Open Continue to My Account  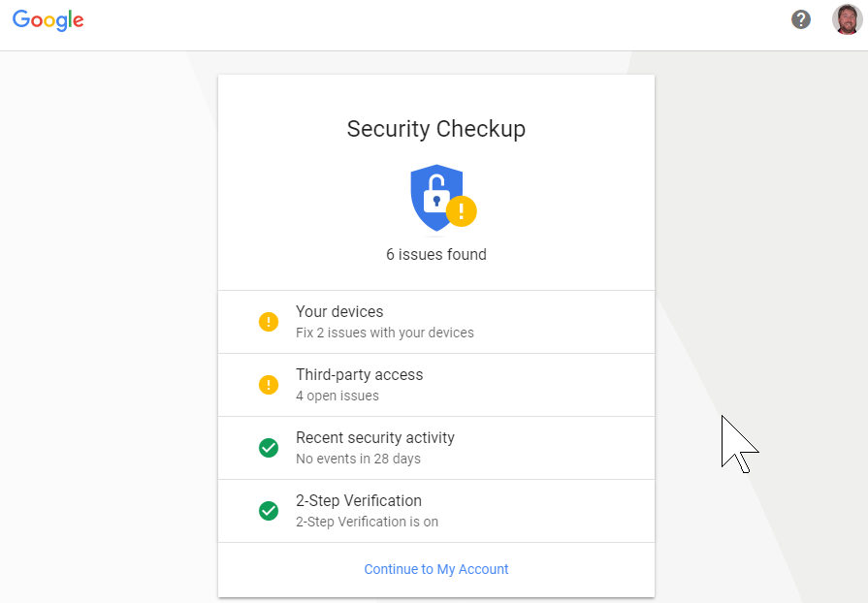point(435,569)
